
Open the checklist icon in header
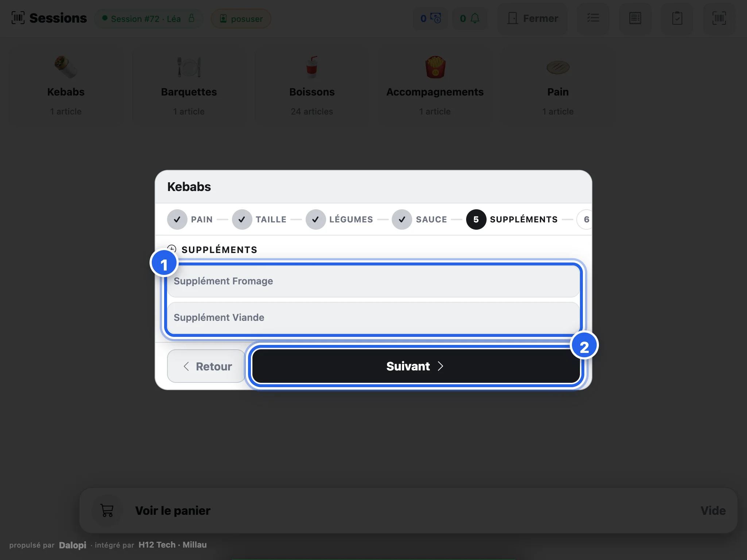coord(593,18)
